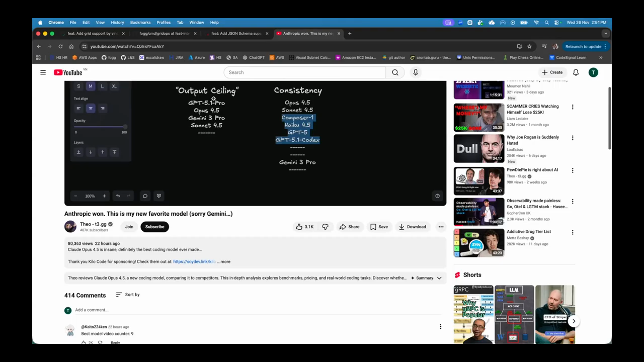Image resolution: width=644 pixels, height=362 pixels.
Task: Like the video with thumbs up
Action: 305,227
